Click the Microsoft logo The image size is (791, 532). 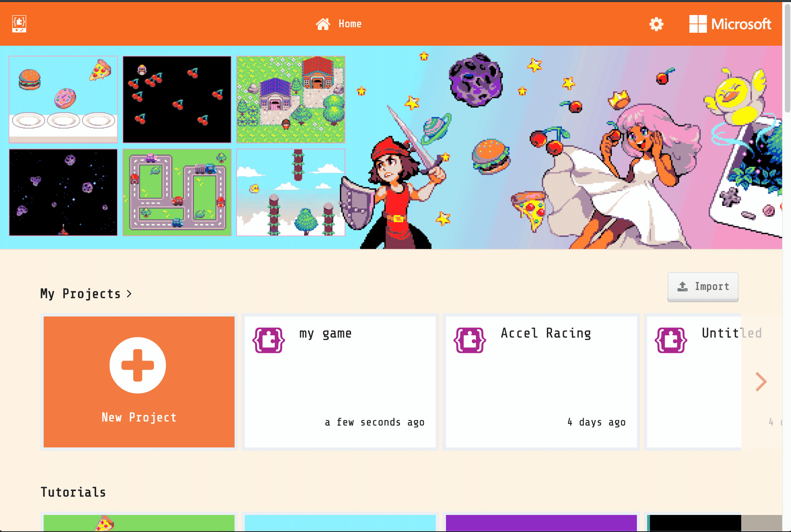tap(730, 24)
